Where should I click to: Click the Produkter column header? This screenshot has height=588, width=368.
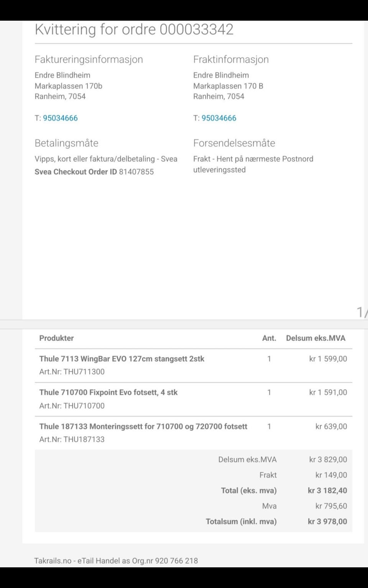point(56,338)
